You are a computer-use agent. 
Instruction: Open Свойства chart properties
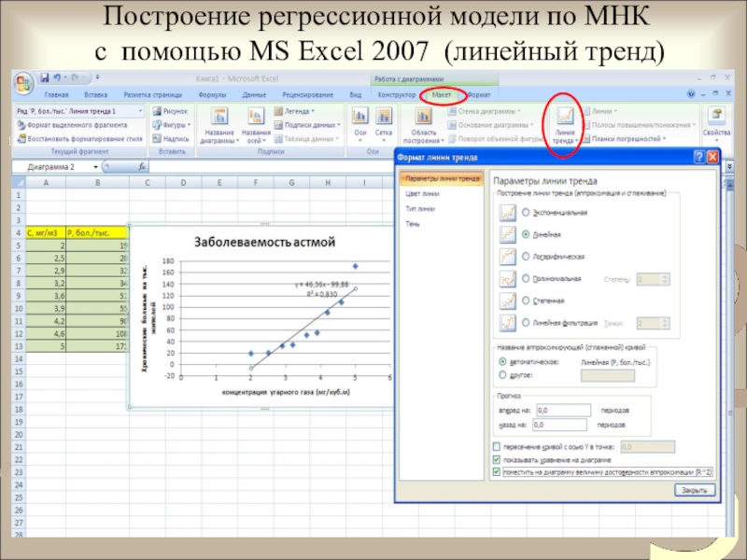click(x=716, y=125)
